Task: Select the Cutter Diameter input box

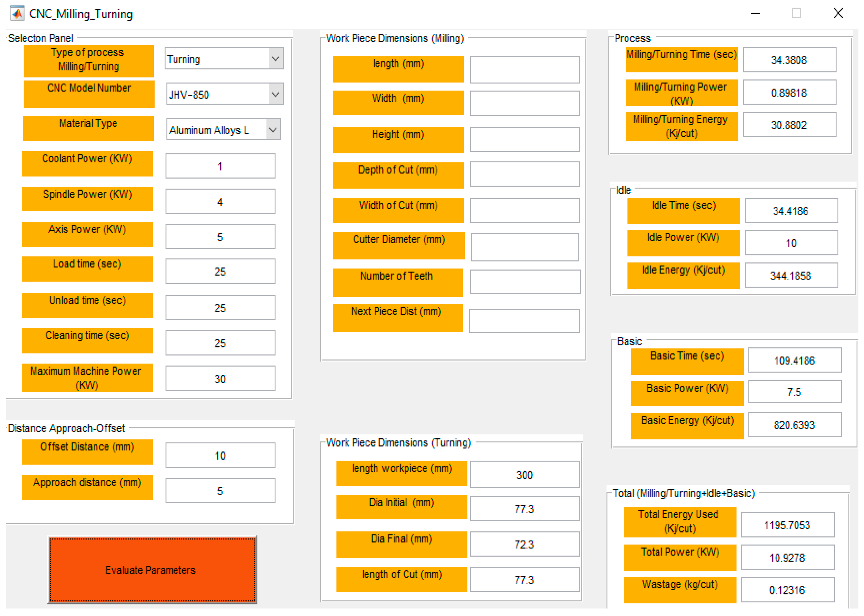Action: point(524,247)
